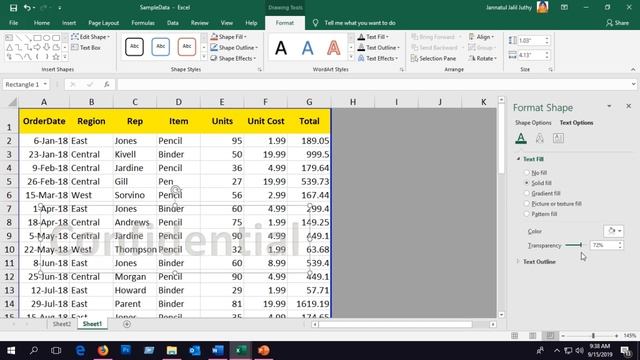Click the Transparency percentage field
Viewport: 640px width, 360px height.
pos(604,245)
